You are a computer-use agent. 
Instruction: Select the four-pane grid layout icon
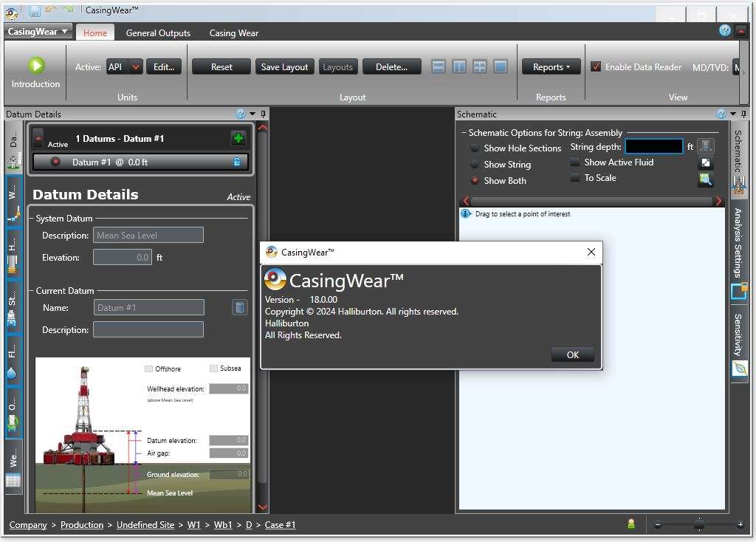(x=480, y=66)
